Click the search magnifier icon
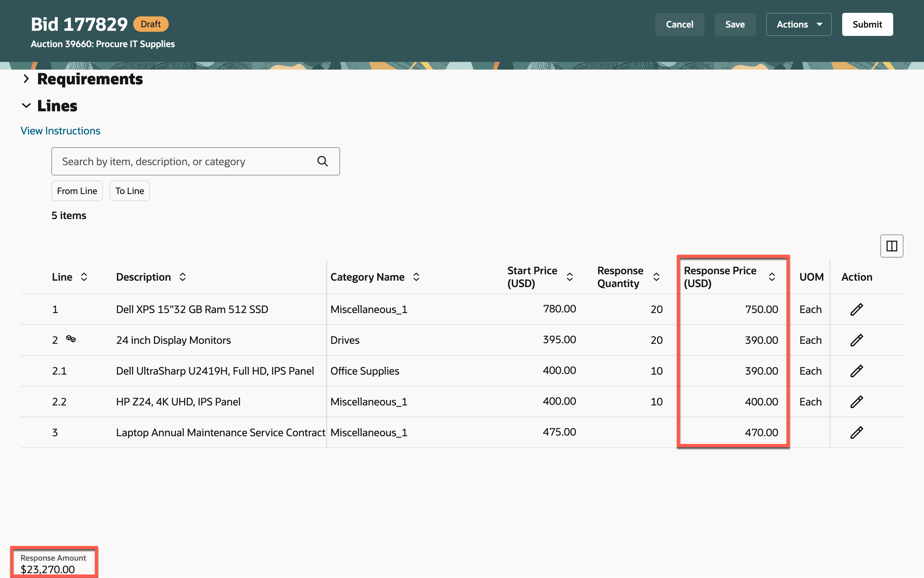Screen dimensions: 924x578 (x=322, y=161)
